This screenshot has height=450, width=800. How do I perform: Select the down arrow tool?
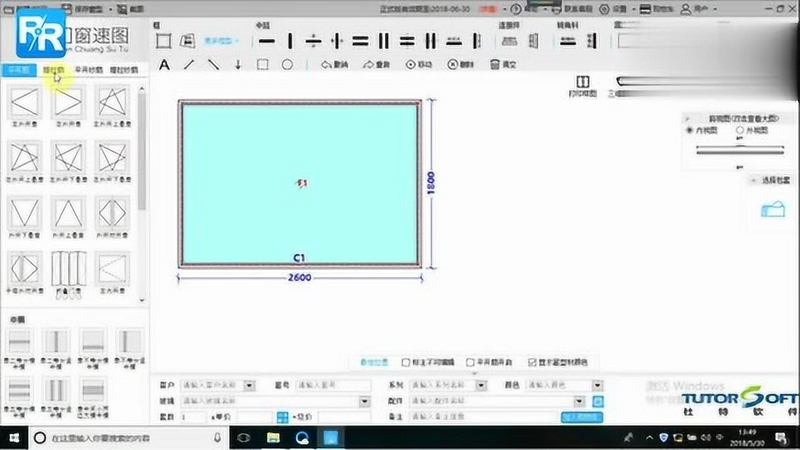pyautogui.click(x=238, y=65)
